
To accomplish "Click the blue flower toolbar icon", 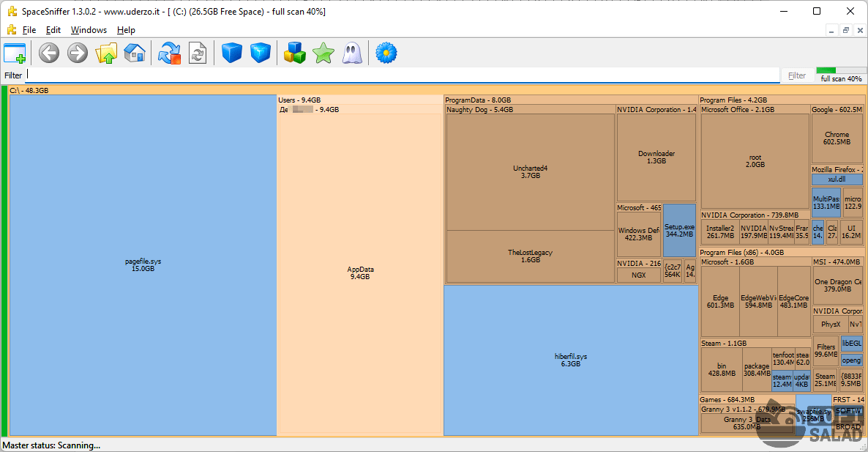I will tap(386, 53).
